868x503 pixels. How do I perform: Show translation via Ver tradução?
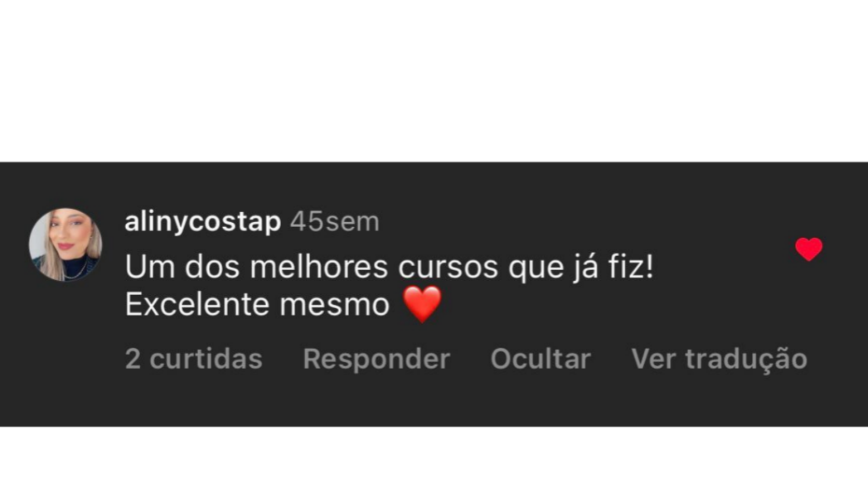tap(719, 359)
